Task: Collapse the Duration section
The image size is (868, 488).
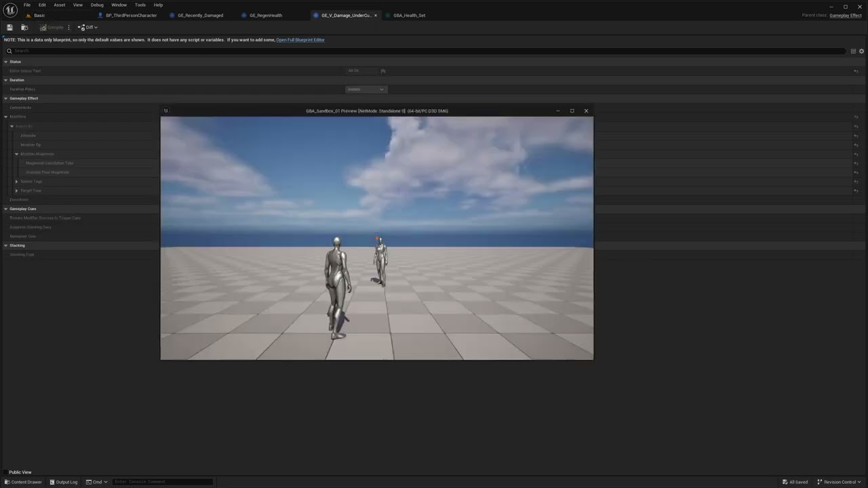Action: pos(5,80)
